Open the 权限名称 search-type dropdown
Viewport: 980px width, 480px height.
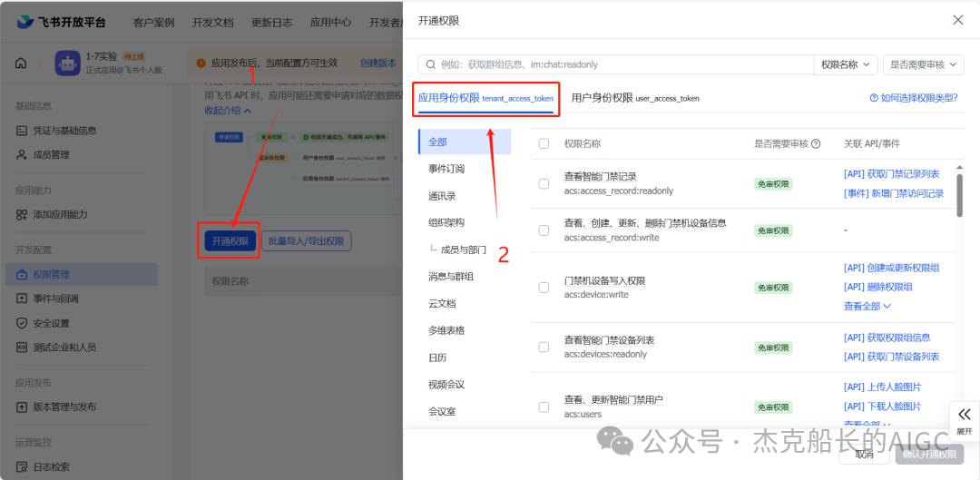(x=847, y=64)
